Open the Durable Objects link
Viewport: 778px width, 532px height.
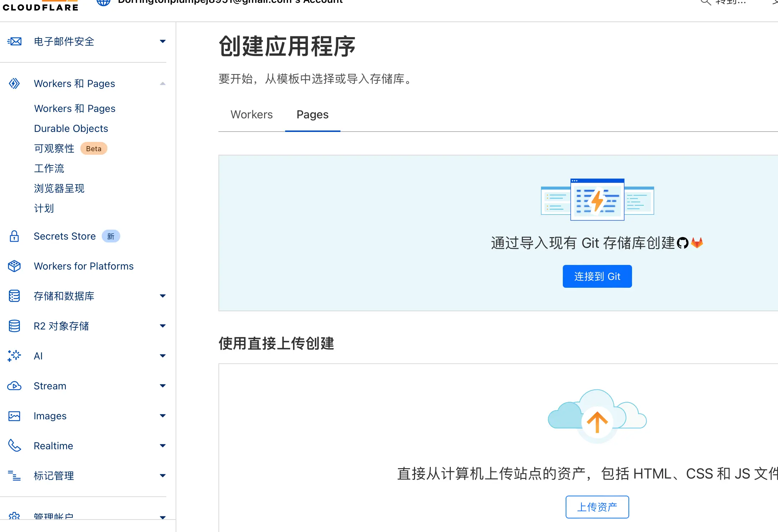[x=71, y=128]
